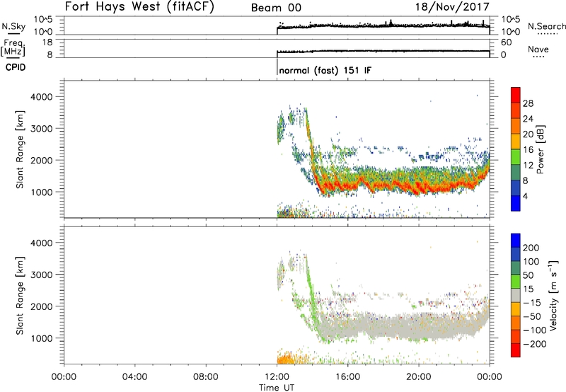Select the Beam 00 label
Screen dimensions: 566x392
(276, 8)
